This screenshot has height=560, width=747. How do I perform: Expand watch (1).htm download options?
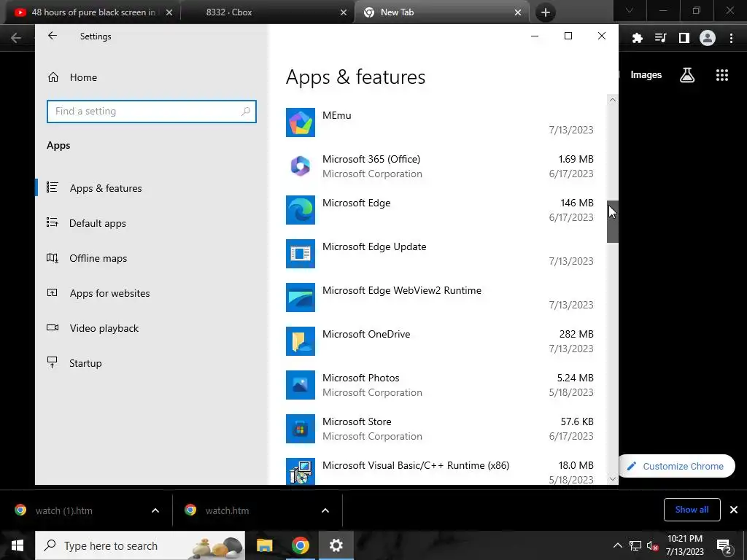point(155,510)
